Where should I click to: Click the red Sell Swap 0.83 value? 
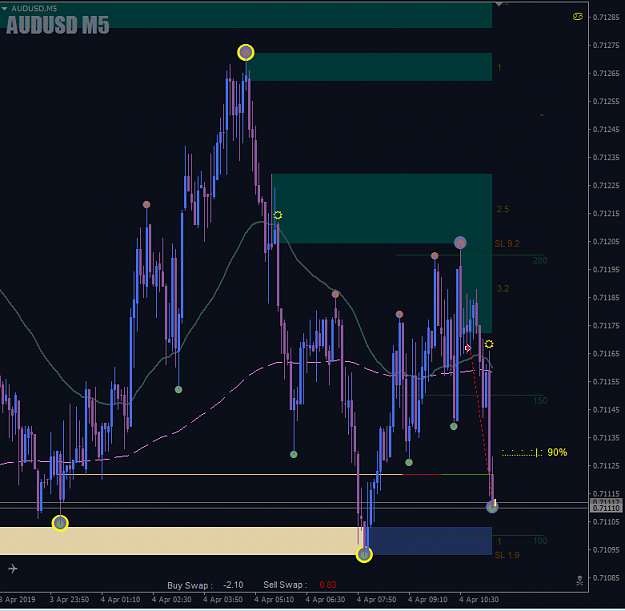pyautogui.click(x=328, y=585)
